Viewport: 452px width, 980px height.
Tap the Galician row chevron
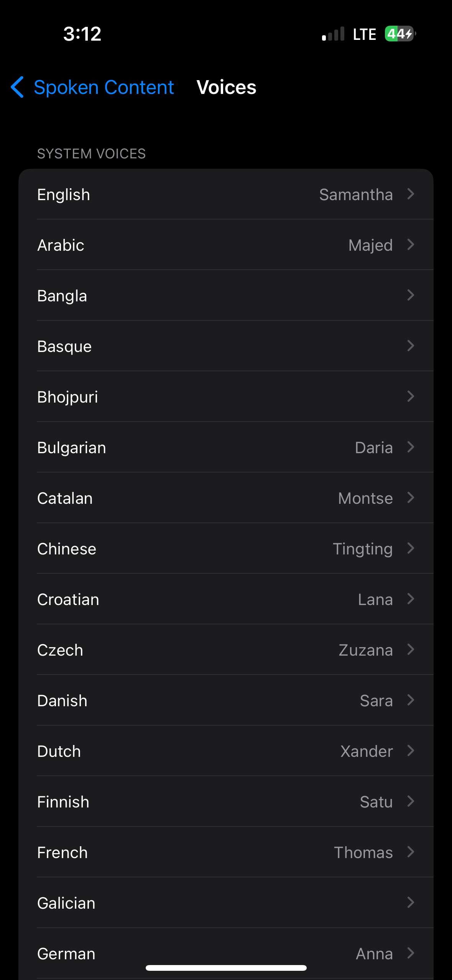pos(410,903)
